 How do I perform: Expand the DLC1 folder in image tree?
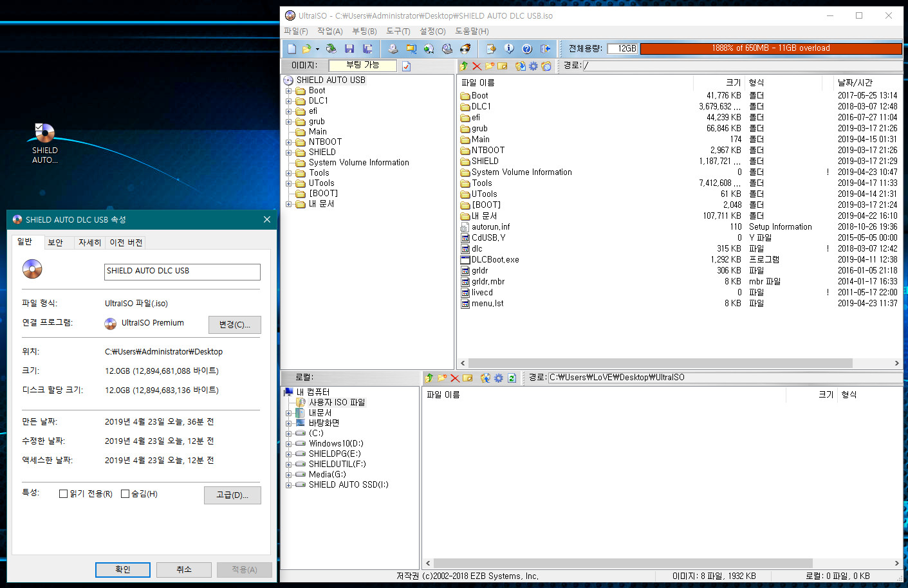point(289,101)
